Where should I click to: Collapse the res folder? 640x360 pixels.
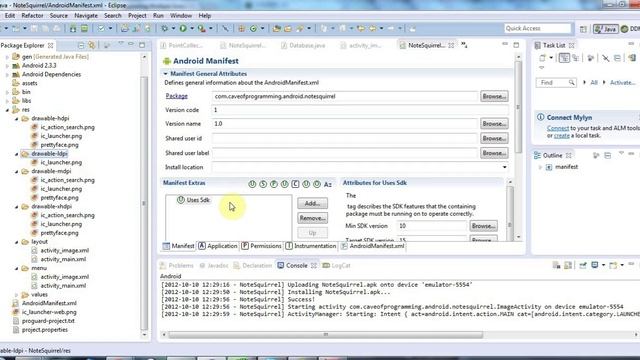pyautogui.click(x=7, y=110)
